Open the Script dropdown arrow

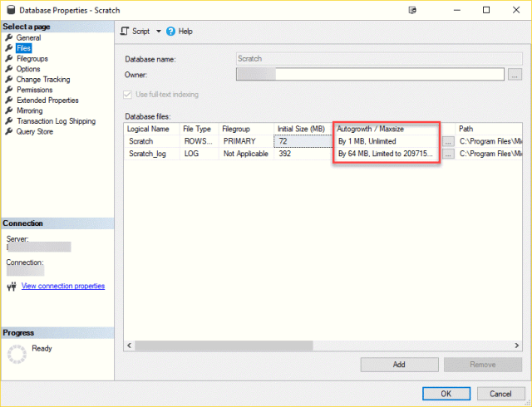pyautogui.click(x=159, y=32)
